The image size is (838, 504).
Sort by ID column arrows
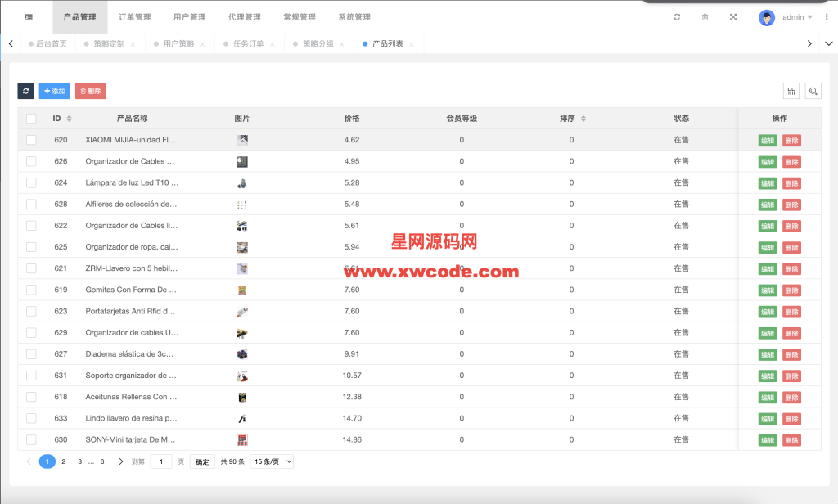coord(69,119)
